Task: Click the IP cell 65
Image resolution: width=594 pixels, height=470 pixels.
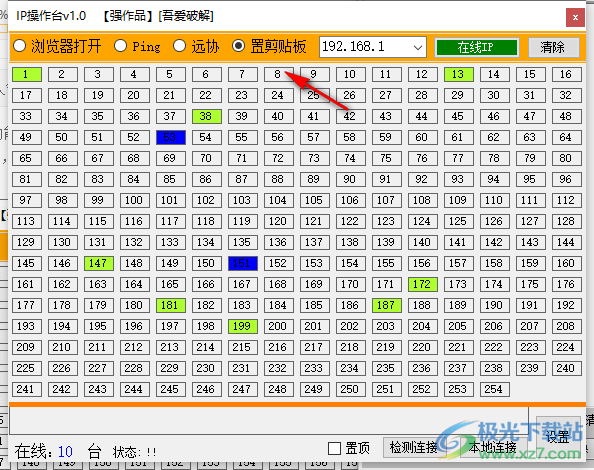Action: tap(27, 158)
